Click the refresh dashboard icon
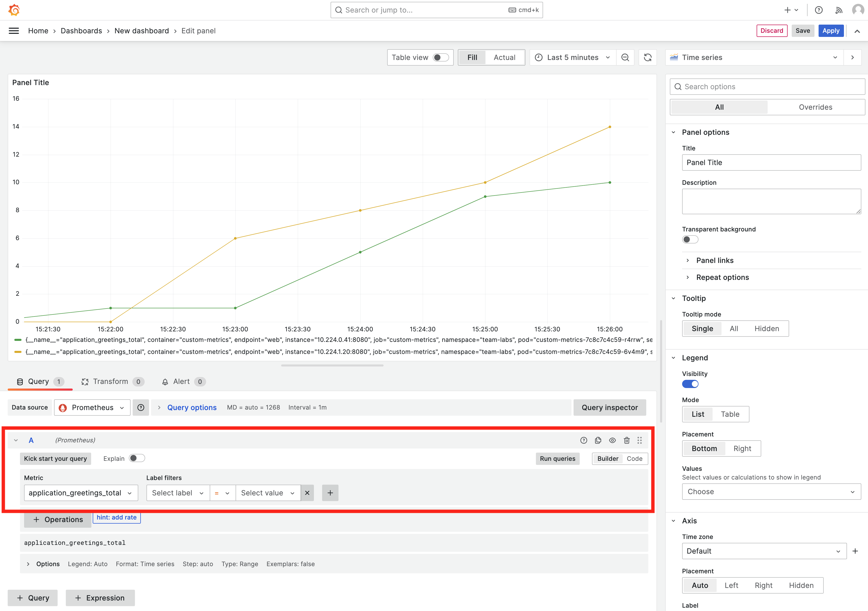 (648, 57)
